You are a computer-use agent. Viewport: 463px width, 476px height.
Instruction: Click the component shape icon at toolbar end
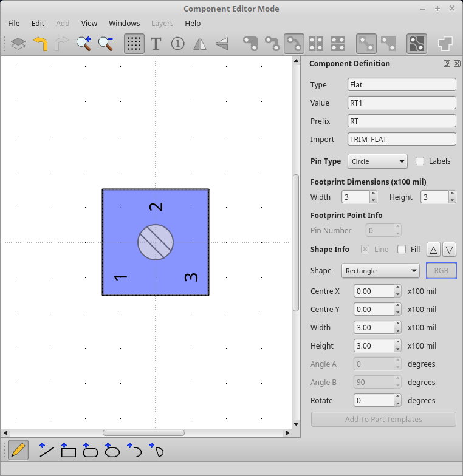[445, 44]
